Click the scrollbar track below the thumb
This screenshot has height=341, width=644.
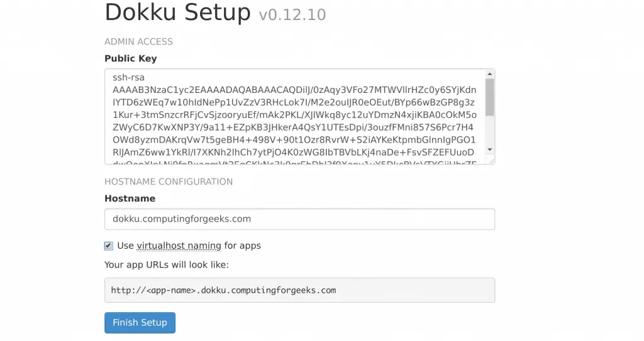489,131
